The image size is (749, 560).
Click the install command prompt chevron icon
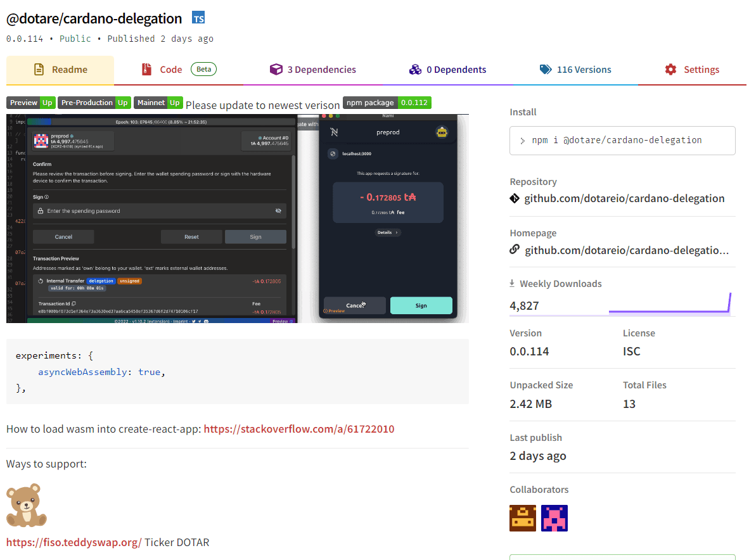[x=523, y=141]
